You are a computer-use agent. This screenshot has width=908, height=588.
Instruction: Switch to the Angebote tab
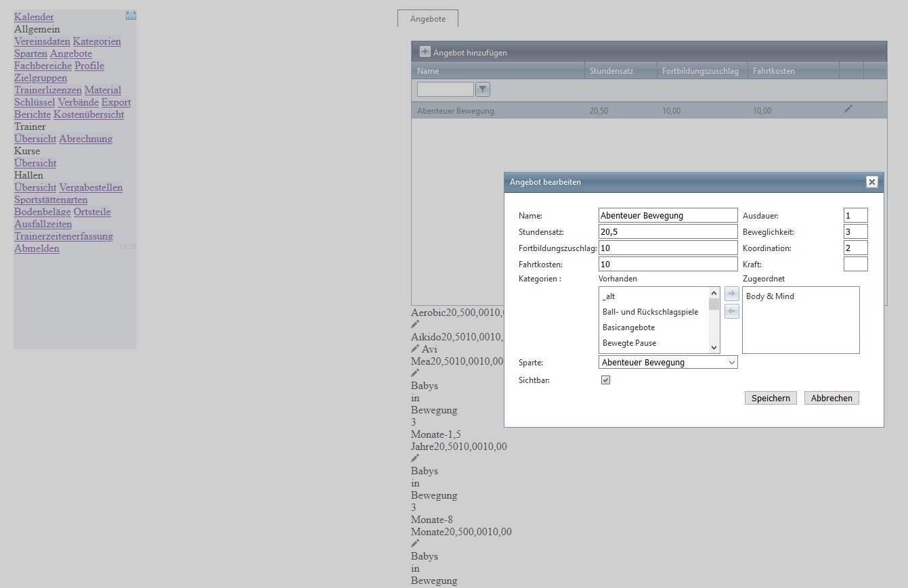point(428,19)
